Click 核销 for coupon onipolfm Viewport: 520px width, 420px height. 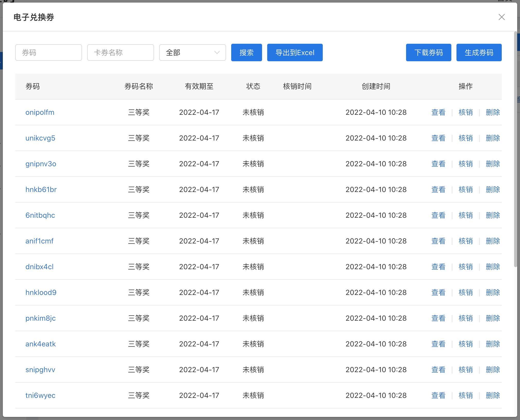[x=465, y=112]
